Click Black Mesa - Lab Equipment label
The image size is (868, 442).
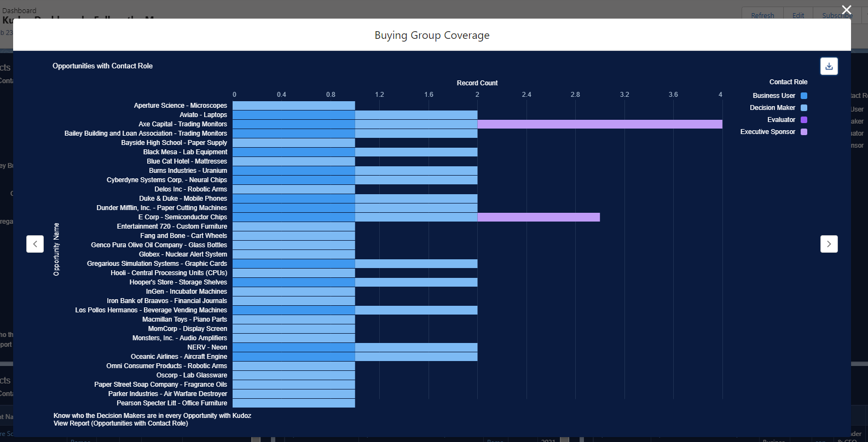click(185, 152)
